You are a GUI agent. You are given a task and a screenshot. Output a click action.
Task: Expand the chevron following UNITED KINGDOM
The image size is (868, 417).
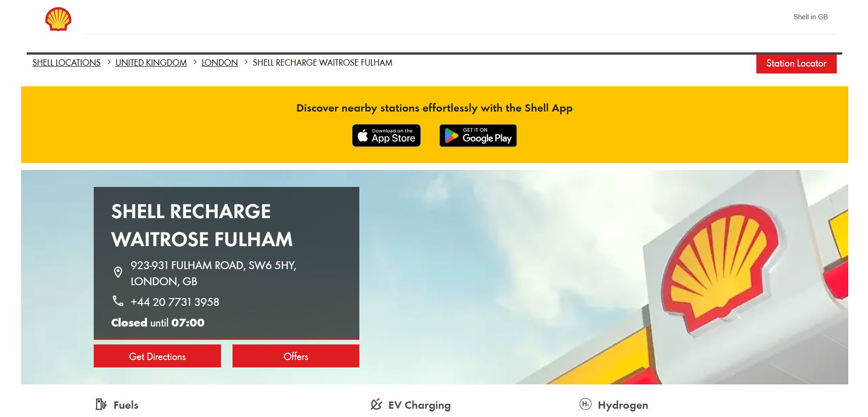click(x=194, y=62)
